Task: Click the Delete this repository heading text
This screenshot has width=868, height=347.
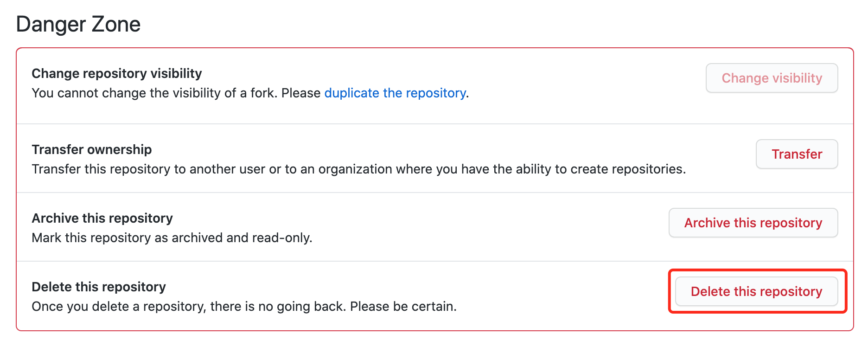Action: [x=99, y=287]
